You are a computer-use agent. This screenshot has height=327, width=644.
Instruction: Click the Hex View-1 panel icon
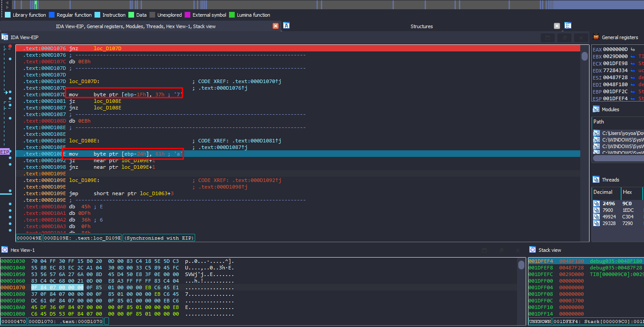click(x=5, y=250)
